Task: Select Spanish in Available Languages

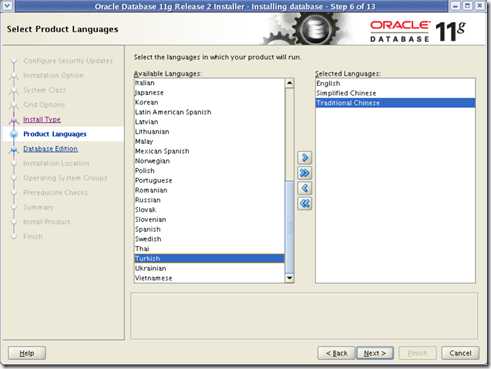Action: [x=209, y=229]
